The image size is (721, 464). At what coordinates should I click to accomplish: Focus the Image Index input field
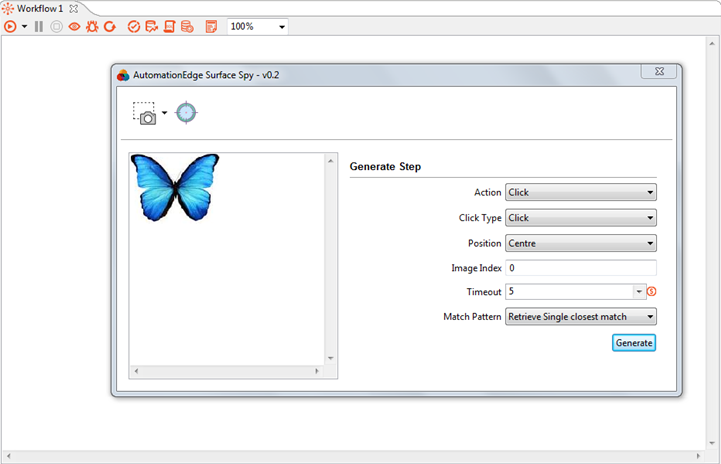tap(581, 268)
